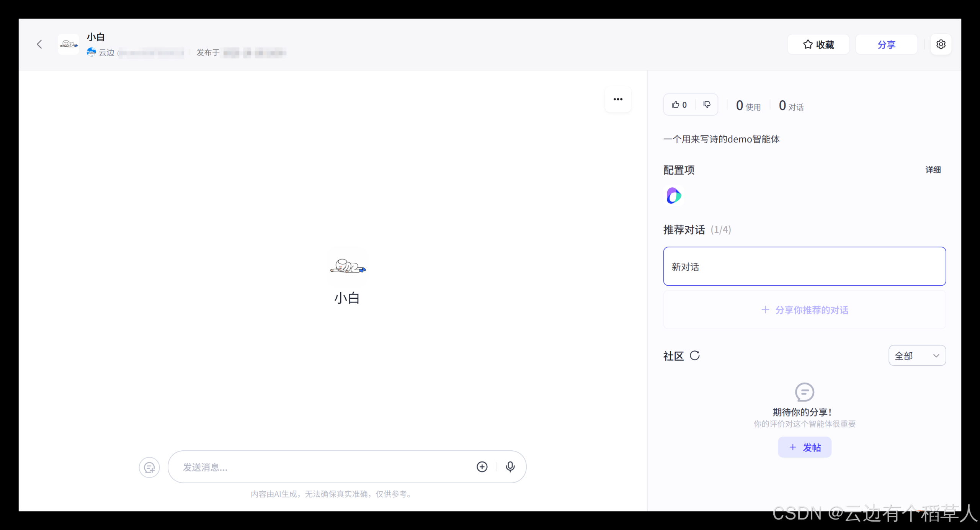
Task: Click the publisher 云边 avatar icon
Action: (x=91, y=52)
